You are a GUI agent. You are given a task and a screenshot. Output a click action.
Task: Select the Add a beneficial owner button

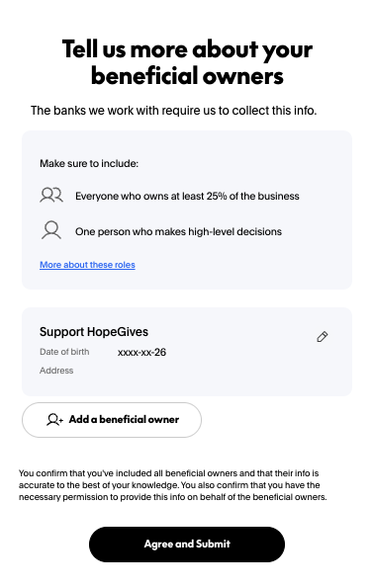tap(112, 420)
